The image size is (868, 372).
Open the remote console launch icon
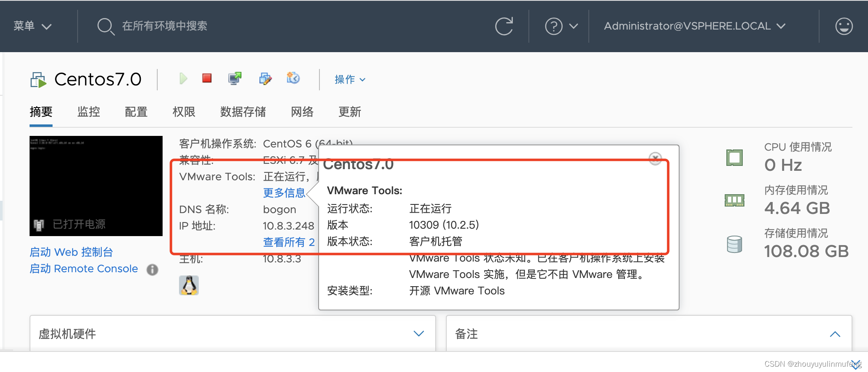pyautogui.click(x=234, y=77)
